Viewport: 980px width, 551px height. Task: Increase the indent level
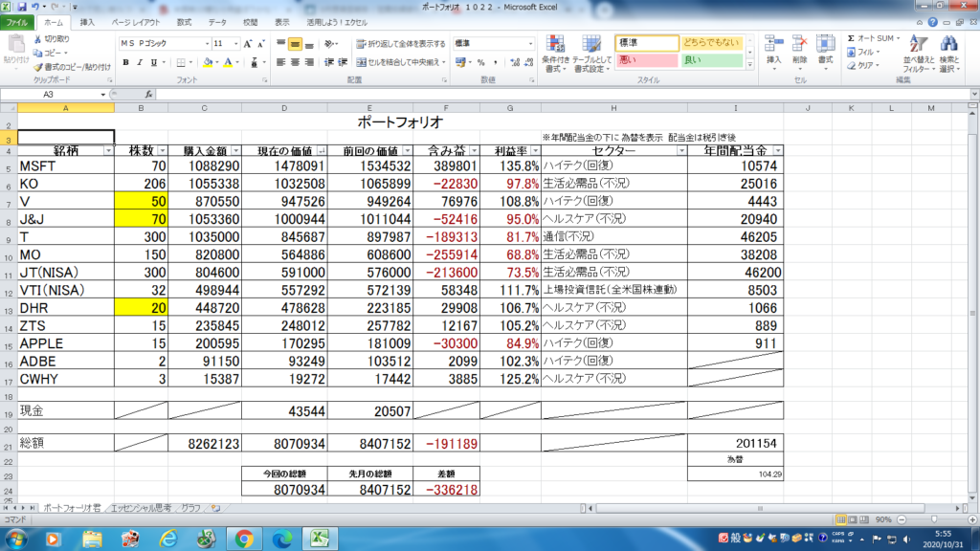[343, 62]
